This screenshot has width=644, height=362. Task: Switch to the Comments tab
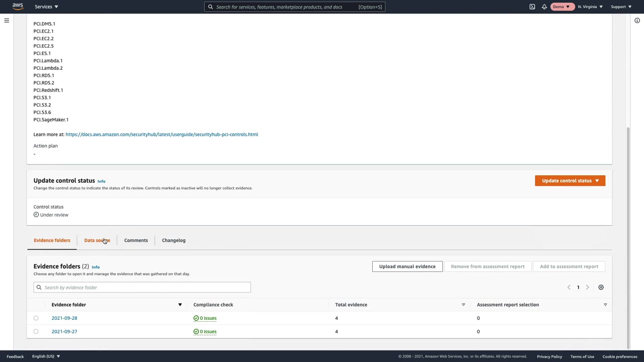pyautogui.click(x=136, y=240)
